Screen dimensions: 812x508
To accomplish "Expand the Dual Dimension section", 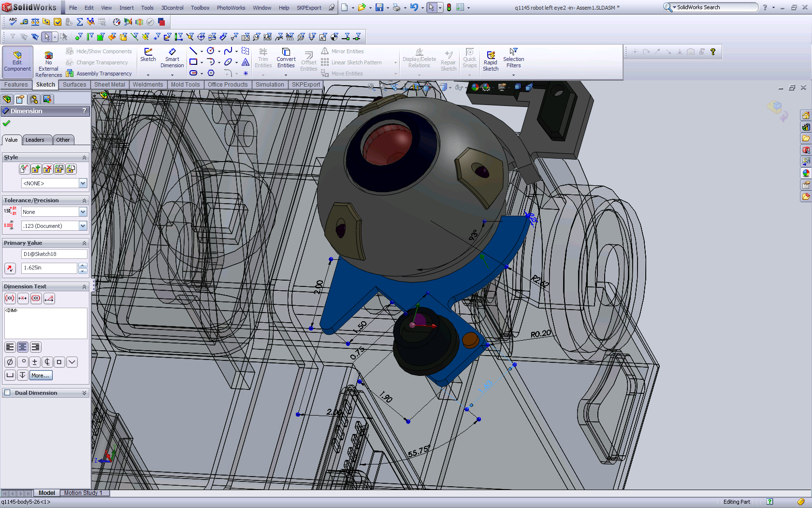I will [84, 393].
